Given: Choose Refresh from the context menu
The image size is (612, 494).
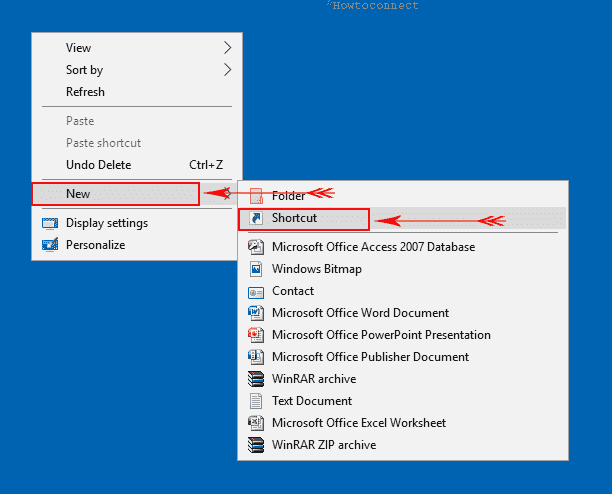Looking at the screenshot, I should (137, 92).
